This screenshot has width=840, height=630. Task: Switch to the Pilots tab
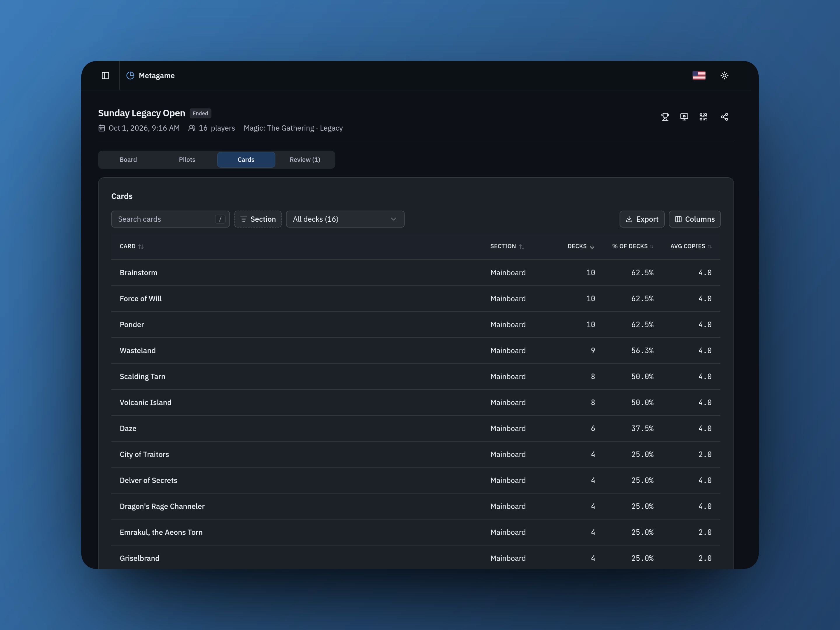(x=187, y=160)
